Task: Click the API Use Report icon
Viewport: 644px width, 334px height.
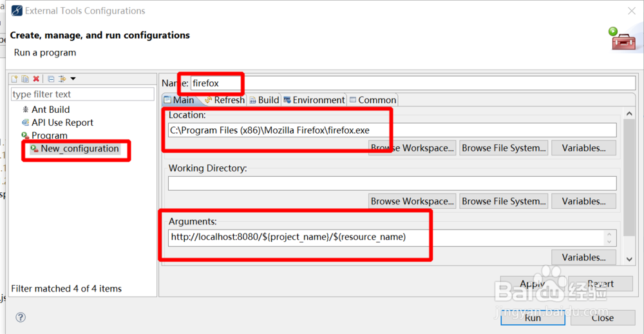Action: coord(26,123)
